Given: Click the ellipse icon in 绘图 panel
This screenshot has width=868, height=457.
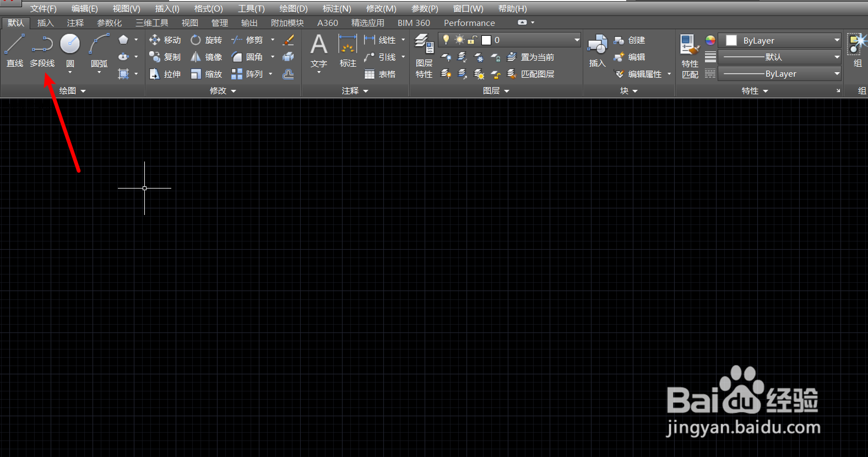Looking at the screenshot, I should (x=123, y=57).
